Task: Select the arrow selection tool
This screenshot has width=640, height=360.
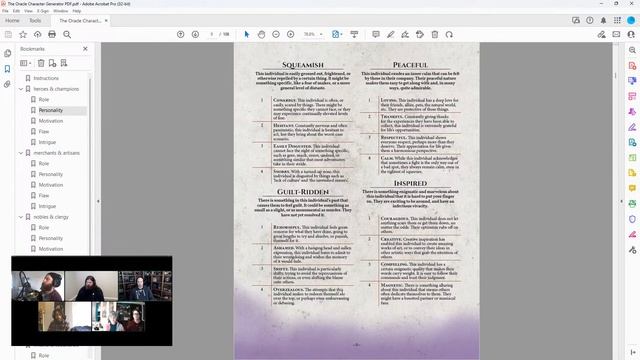Action: (x=247, y=34)
